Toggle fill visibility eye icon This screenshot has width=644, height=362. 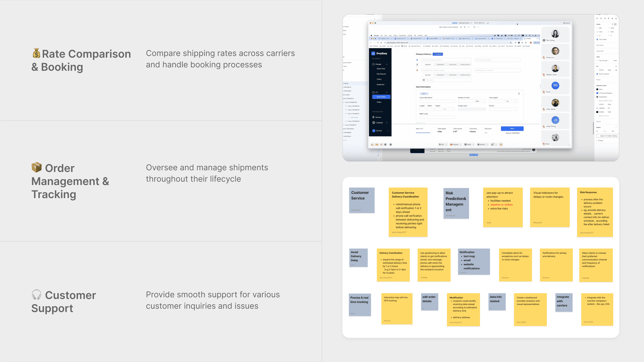616,70
